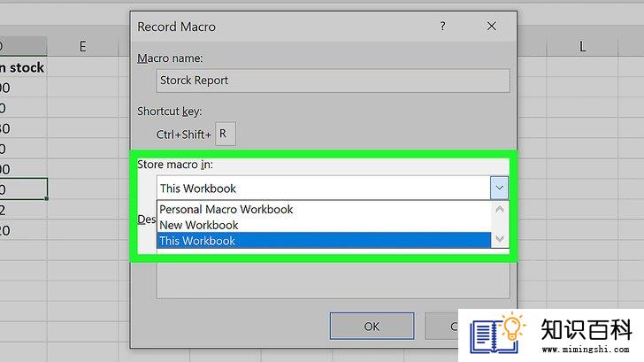Click the list scroll down arrow

click(x=500, y=239)
